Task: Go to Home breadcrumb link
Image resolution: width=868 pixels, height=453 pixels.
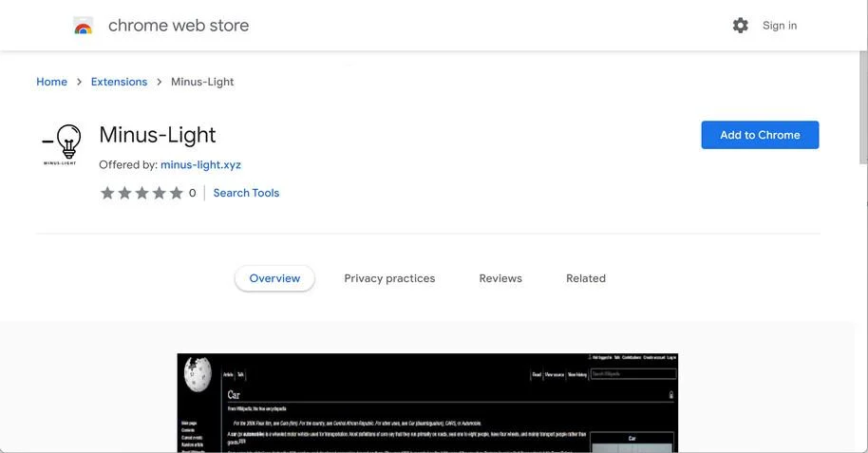Action: [x=51, y=82]
